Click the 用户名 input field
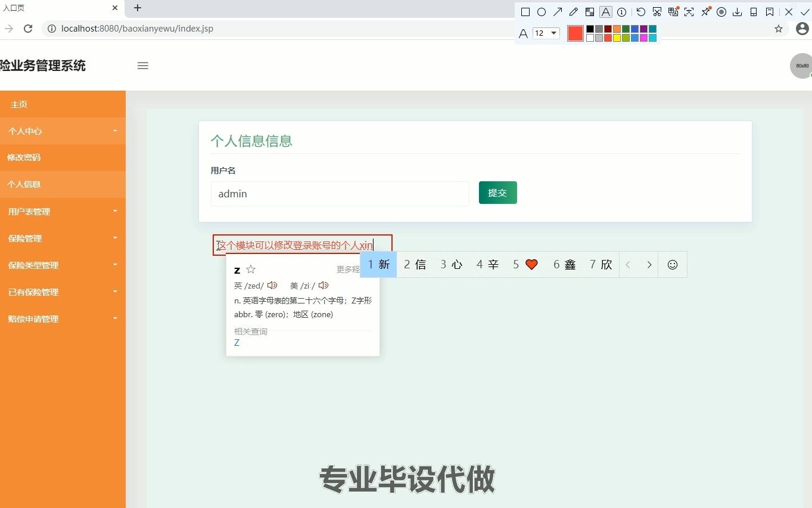812x508 pixels. pyautogui.click(x=340, y=194)
